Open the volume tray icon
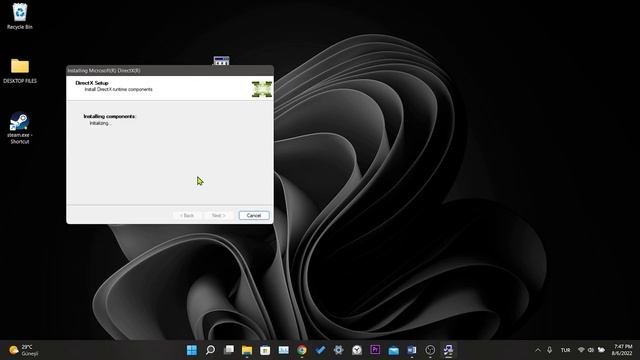 click(591, 350)
